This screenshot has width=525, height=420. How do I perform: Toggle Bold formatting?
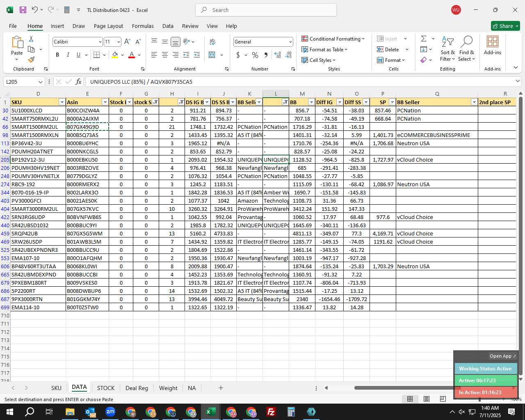(x=57, y=55)
